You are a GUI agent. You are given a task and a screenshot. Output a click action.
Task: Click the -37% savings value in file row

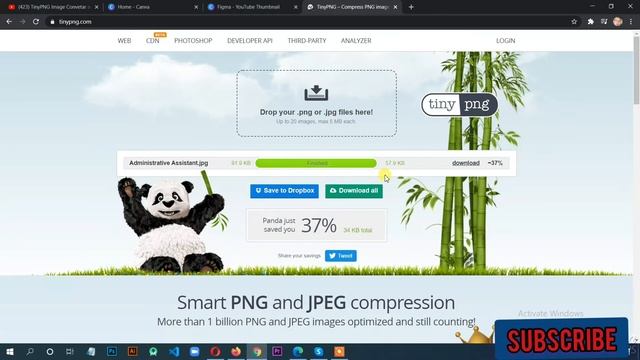(495, 163)
